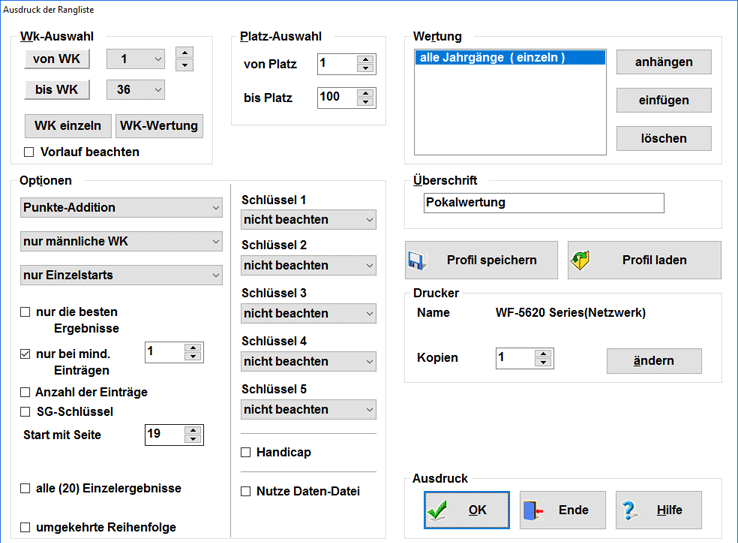The image size is (738, 543).
Task: Expand the nur Einzelstarts dropdown
Action: coord(121,275)
